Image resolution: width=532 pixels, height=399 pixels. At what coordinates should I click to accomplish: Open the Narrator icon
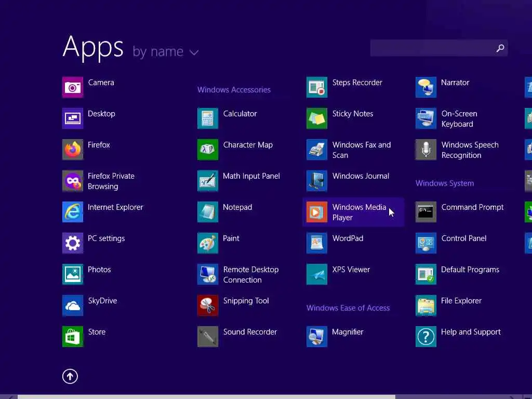coord(426,87)
